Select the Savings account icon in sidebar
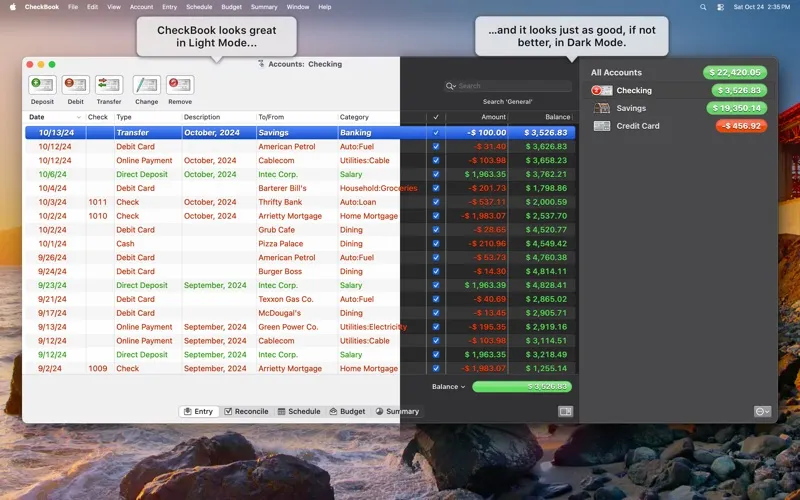This screenshot has width=800, height=500. pos(602,108)
